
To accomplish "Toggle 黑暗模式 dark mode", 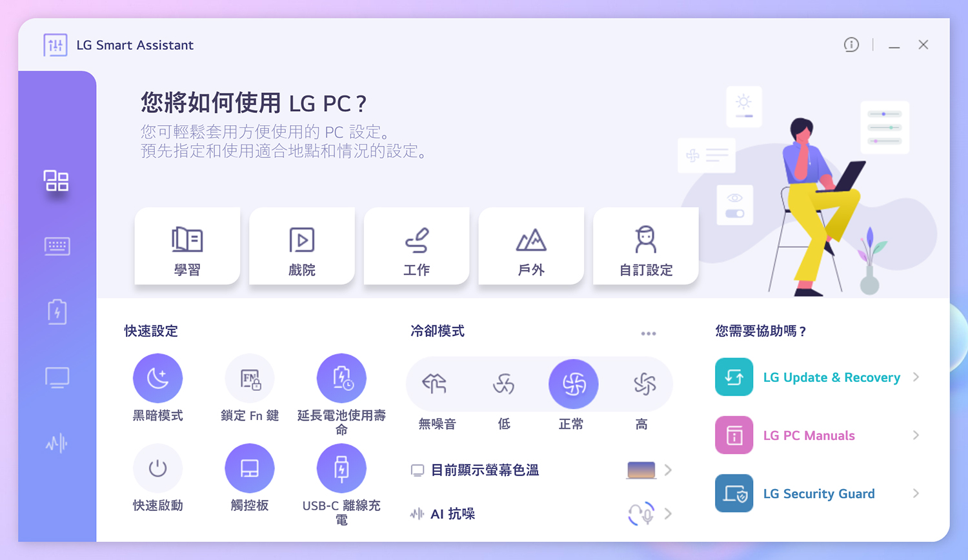I will coord(157,378).
